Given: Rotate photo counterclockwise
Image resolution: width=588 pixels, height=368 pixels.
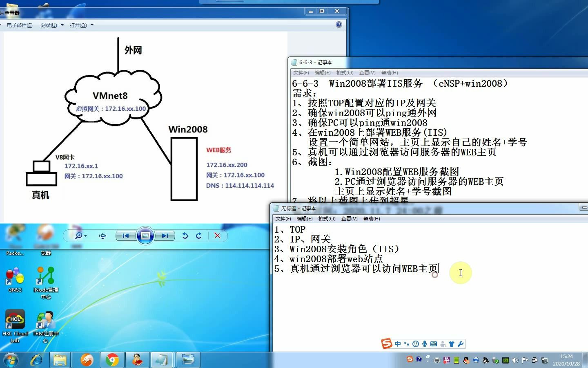Looking at the screenshot, I should click(x=185, y=236).
